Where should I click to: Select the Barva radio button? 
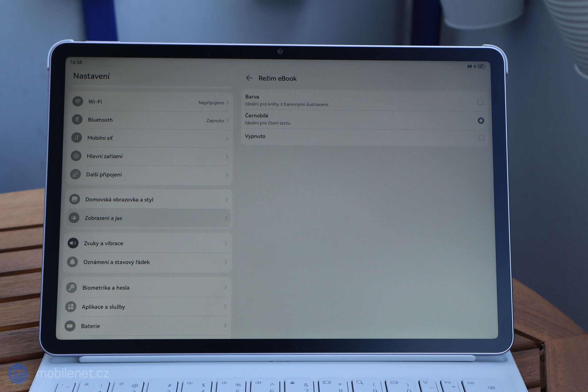481,102
